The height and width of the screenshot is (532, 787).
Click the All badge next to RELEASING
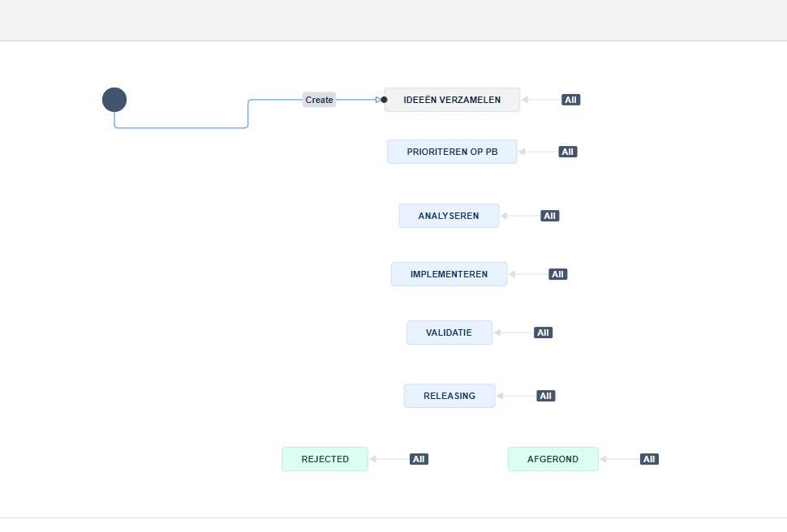[x=545, y=396]
